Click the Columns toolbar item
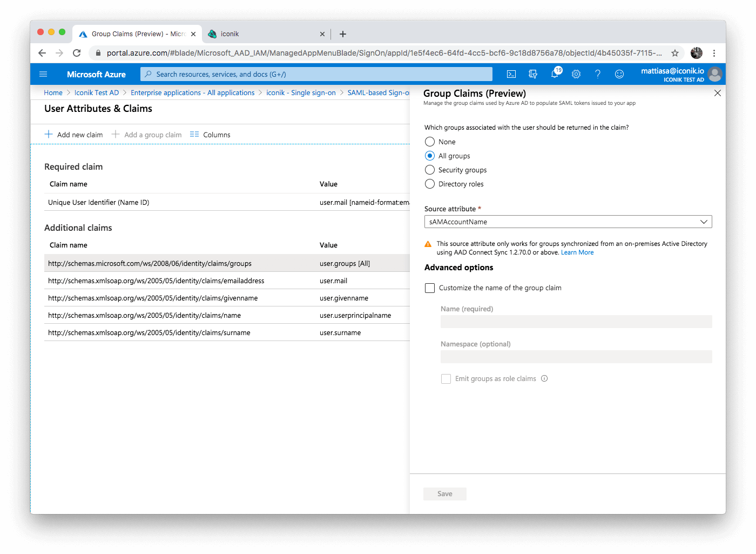756x554 pixels. pos(211,135)
